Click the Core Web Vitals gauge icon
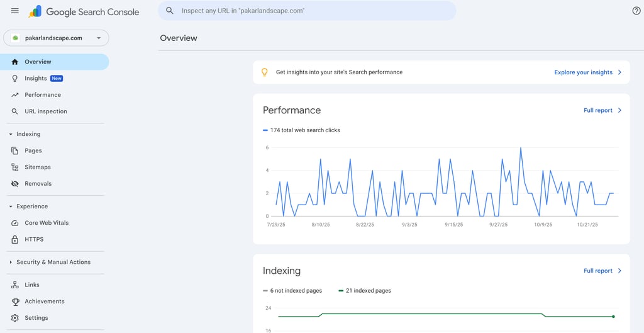 click(x=15, y=223)
